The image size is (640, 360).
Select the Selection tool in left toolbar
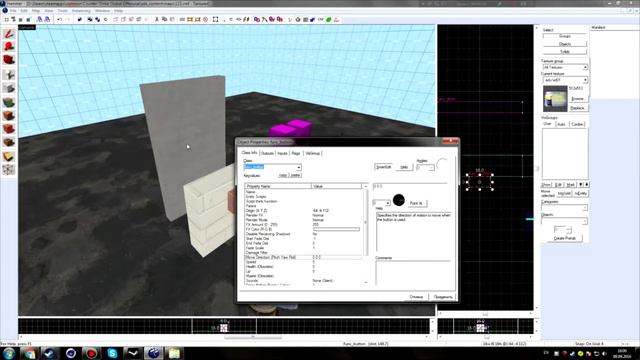coord(9,34)
